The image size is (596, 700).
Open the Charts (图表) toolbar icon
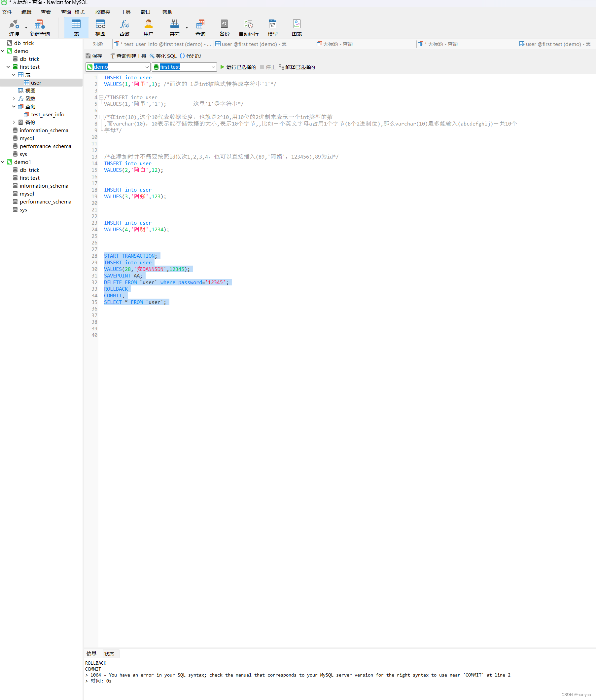click(297, 28)
